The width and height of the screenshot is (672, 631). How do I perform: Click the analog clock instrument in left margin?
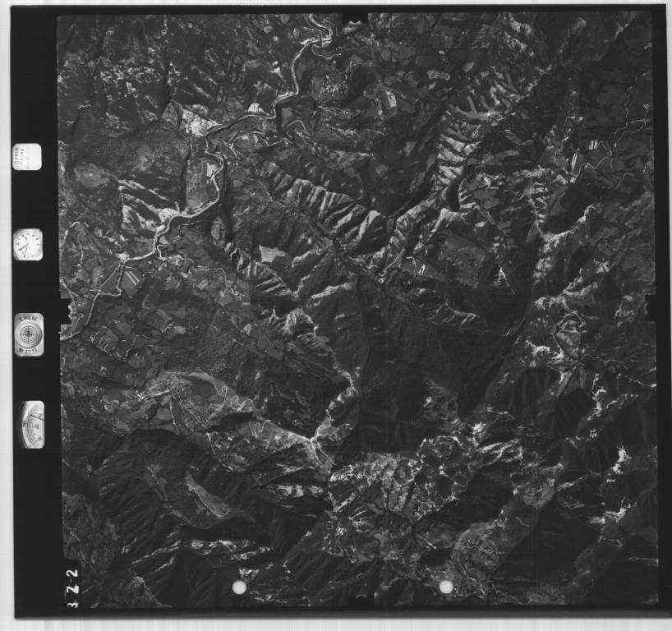[x=28, y=244]
